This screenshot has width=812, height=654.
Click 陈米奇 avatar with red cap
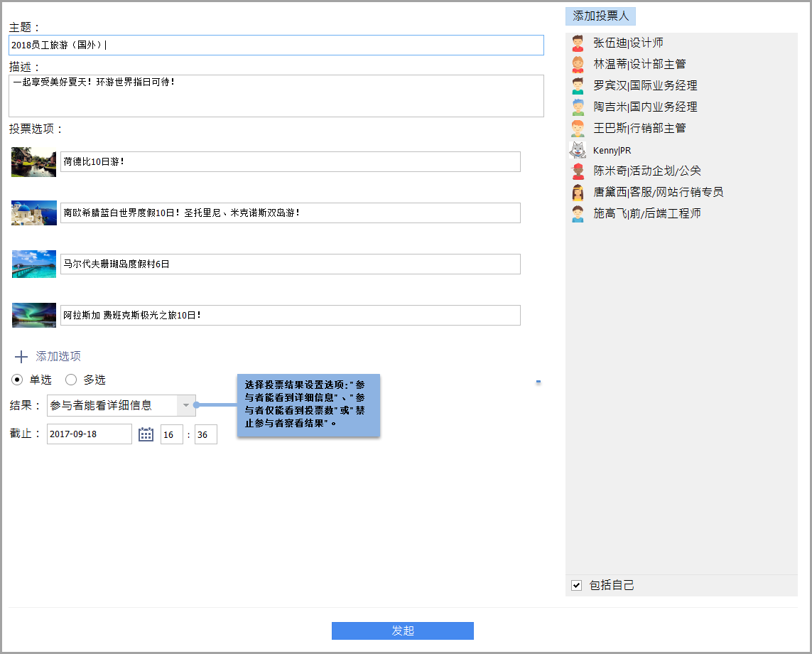tap(578, 171)
